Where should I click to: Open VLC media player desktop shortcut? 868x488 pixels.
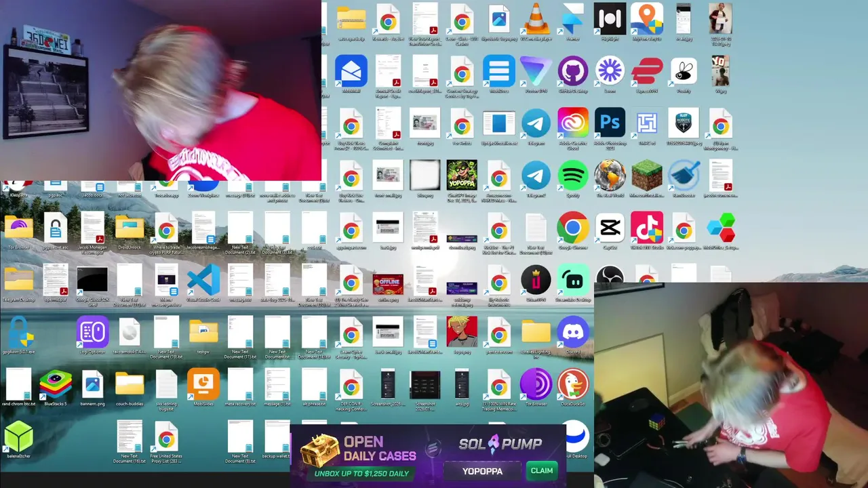536,19
